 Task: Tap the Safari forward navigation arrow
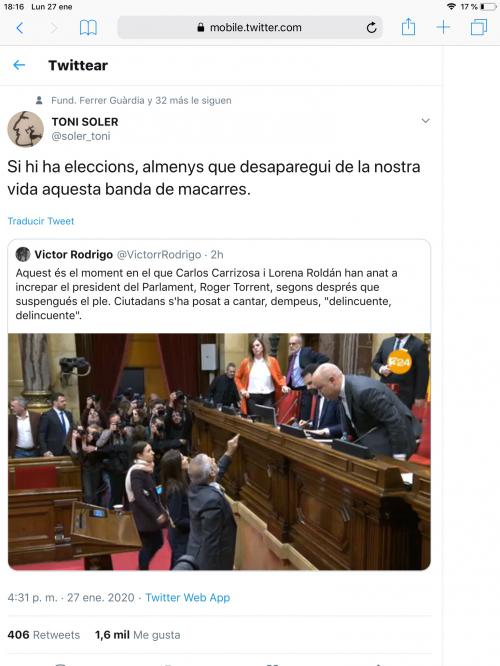click(54, 28)
